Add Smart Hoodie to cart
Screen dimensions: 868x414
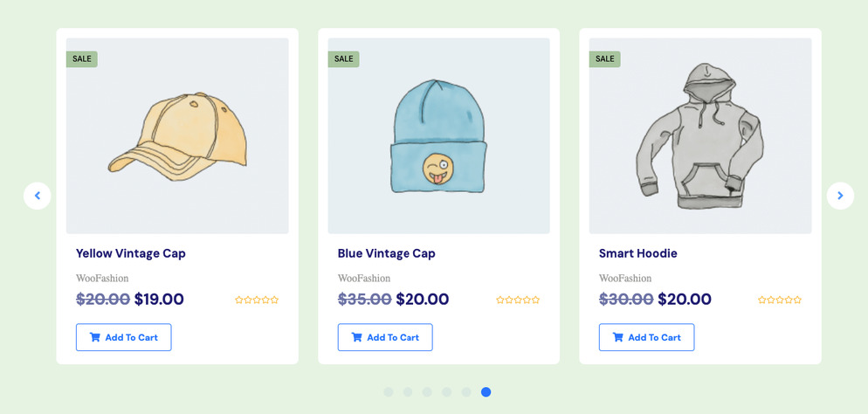coord(647,337)
